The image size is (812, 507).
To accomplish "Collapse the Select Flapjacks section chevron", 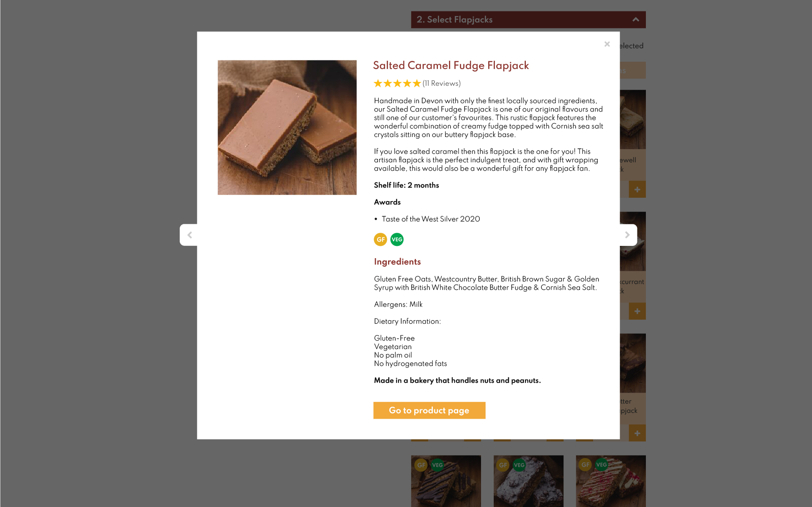I will (x=635, y=19).
